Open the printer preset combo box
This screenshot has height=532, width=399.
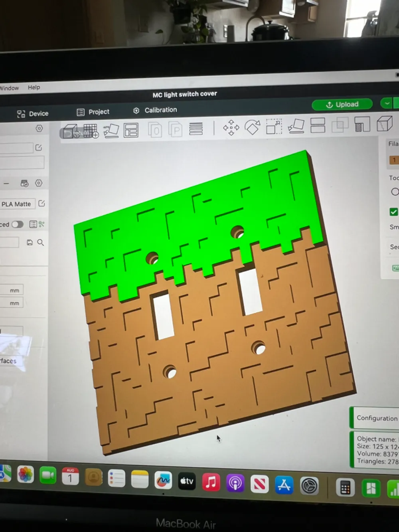click(x=16, y=148)
